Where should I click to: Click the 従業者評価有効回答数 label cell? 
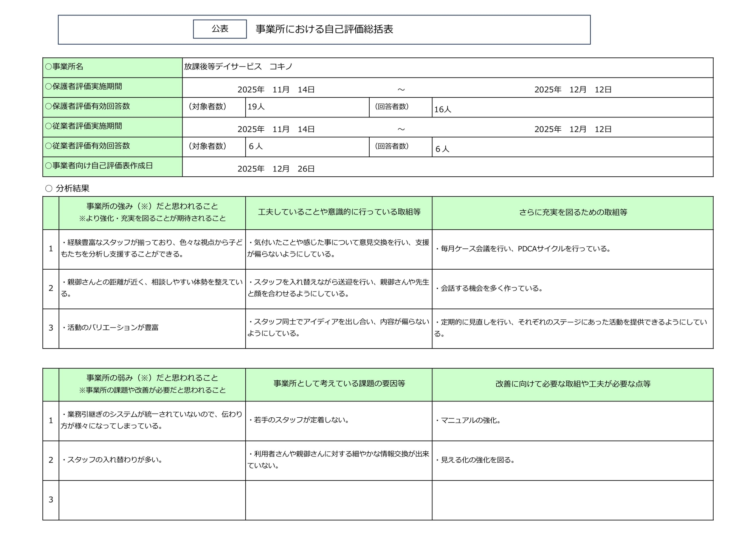(x=112, y=146)
